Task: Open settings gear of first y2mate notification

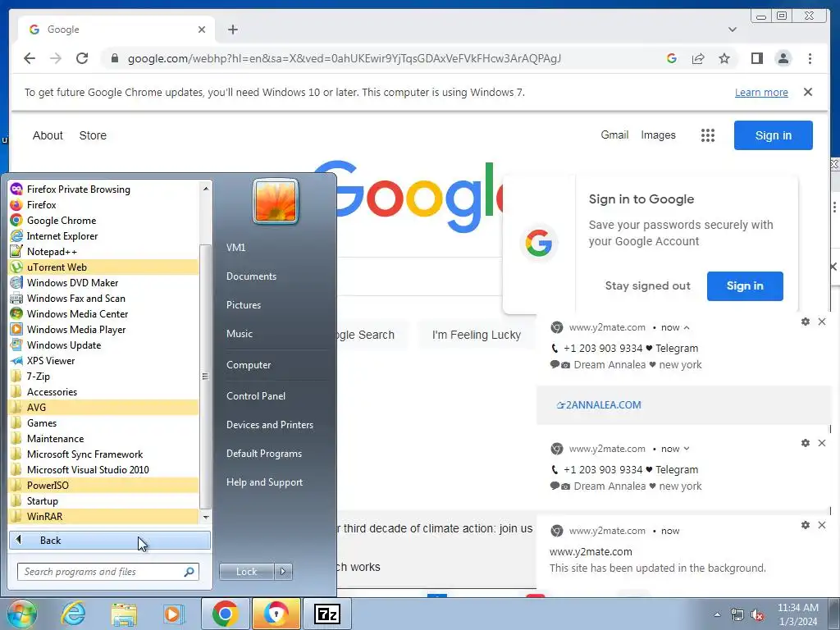Action: (x=806, y=322)
